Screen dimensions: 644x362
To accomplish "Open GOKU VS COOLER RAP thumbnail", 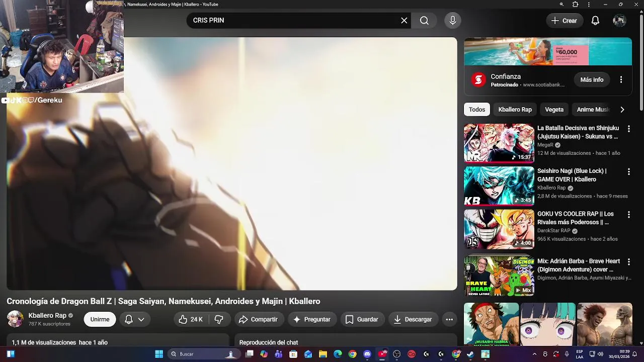I will pyautogui.click(x=499, y=229).
